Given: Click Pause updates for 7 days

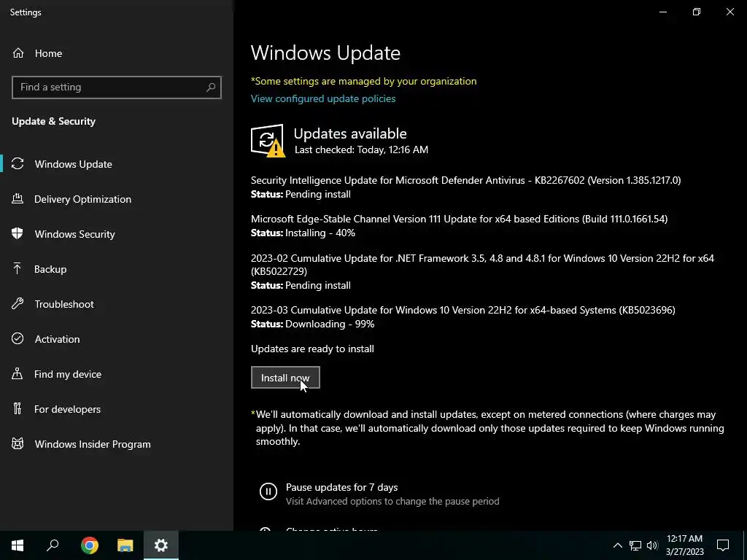Looking at the screenshot, I should point(341,487).
